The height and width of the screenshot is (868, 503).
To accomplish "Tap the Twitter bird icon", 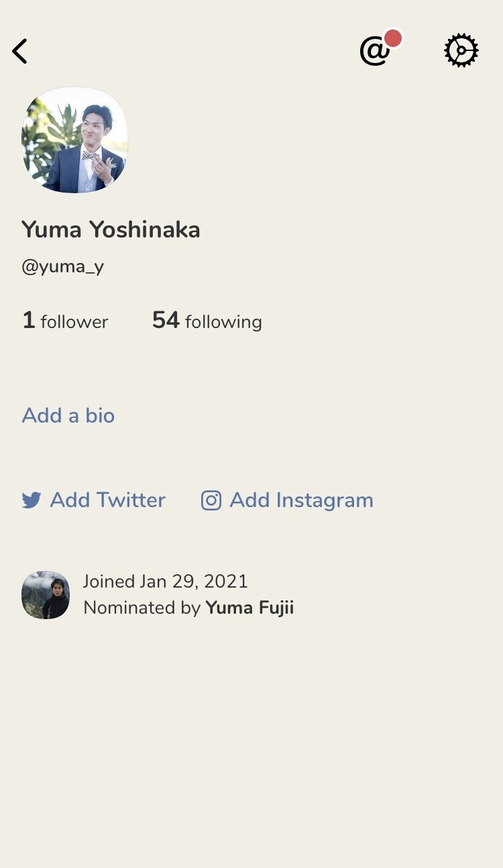I will pyautogui.click(x=32, y=500).
